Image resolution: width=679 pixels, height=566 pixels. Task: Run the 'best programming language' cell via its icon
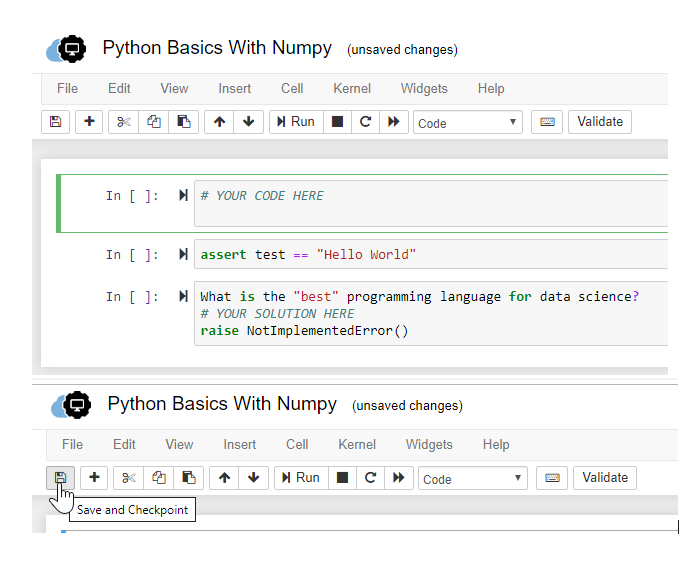click(x=184, y=296)
